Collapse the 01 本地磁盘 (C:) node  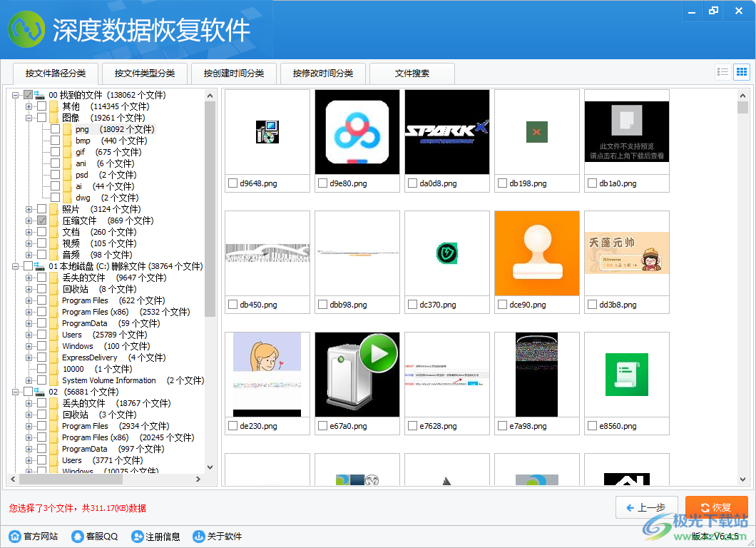click(16, 266)
